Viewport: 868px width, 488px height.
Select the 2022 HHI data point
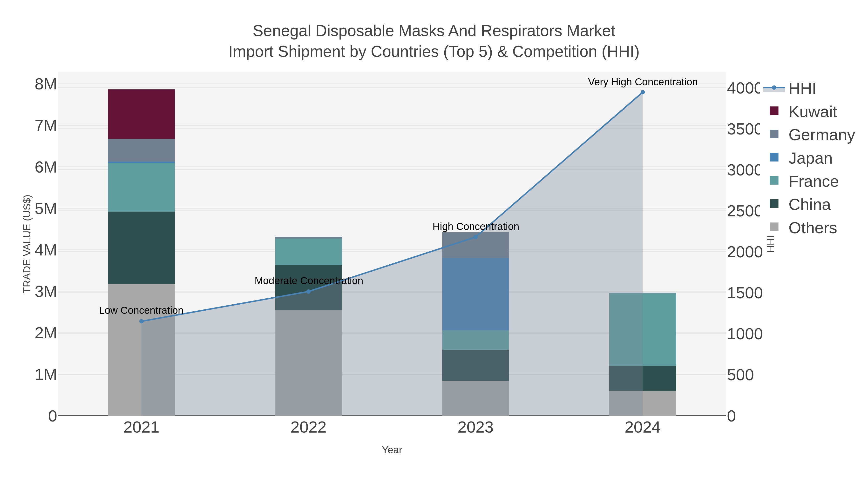tap(308, 291)
